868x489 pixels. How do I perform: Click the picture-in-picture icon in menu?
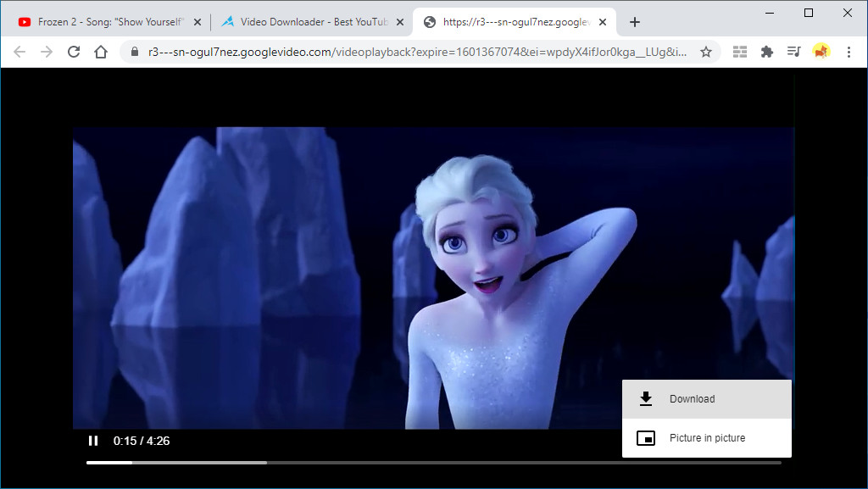(x=645, y=438)
